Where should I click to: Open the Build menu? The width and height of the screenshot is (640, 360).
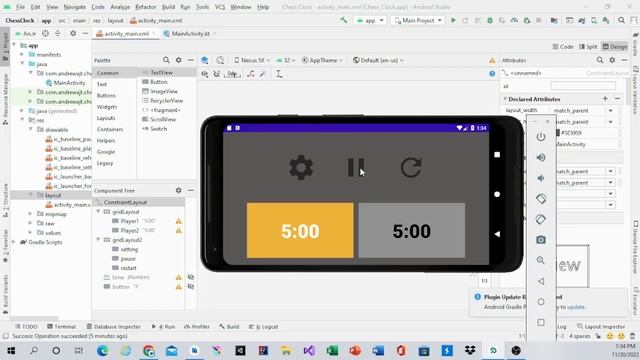coord(168,7)
